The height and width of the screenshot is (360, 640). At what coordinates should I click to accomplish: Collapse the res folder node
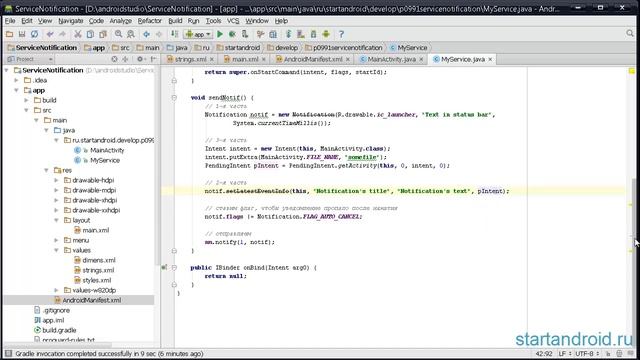[x=47, y=170]
